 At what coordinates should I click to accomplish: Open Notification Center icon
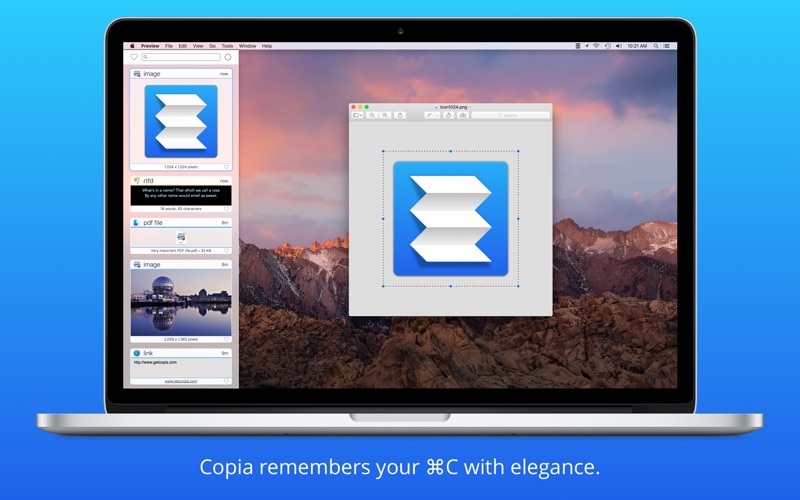666,46
